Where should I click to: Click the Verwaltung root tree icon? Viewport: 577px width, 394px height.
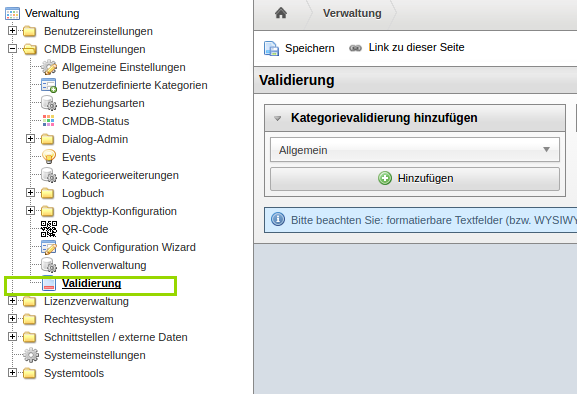pos(13,14)
